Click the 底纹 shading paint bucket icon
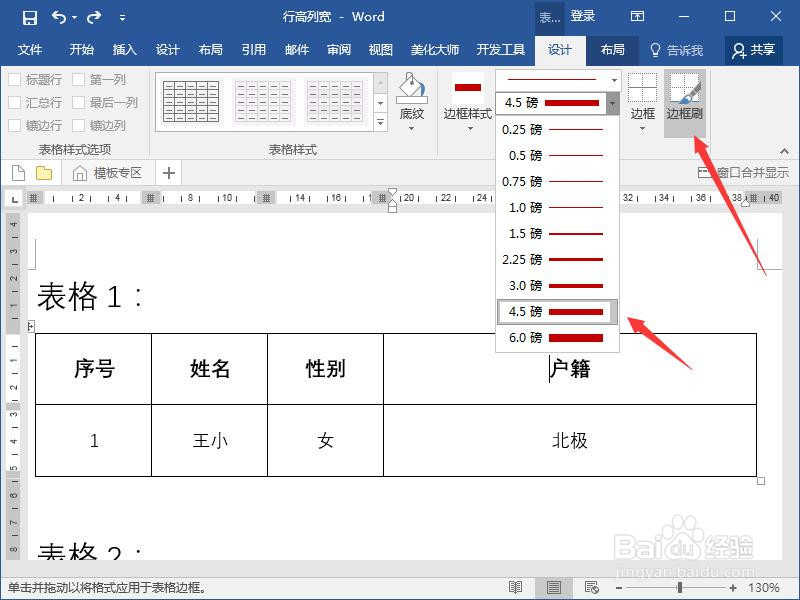The width and height of the screenshot is (800, 600). click(411, 88)
